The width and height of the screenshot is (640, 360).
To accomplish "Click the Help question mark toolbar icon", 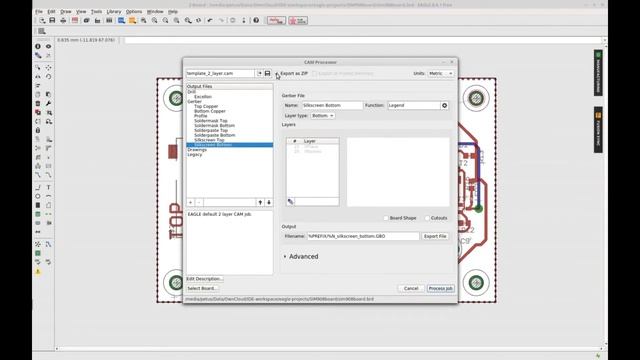I will click(x=256, y=20).
